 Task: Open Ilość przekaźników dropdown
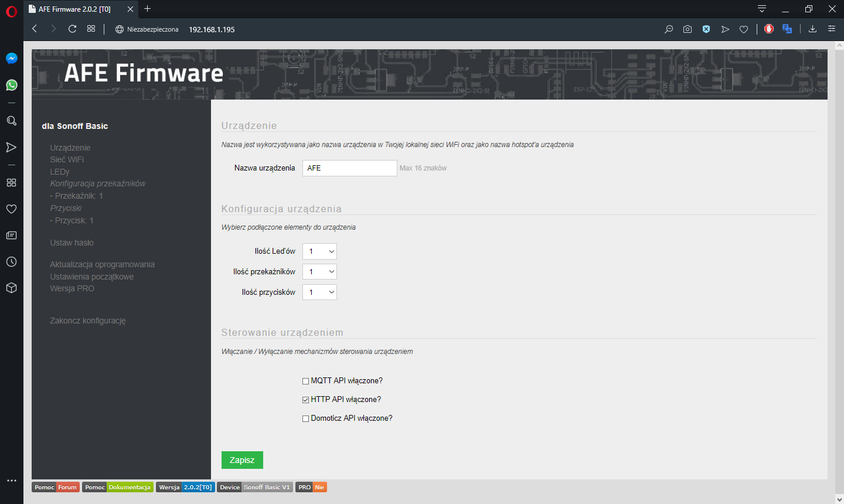click(x=319, y=272)
